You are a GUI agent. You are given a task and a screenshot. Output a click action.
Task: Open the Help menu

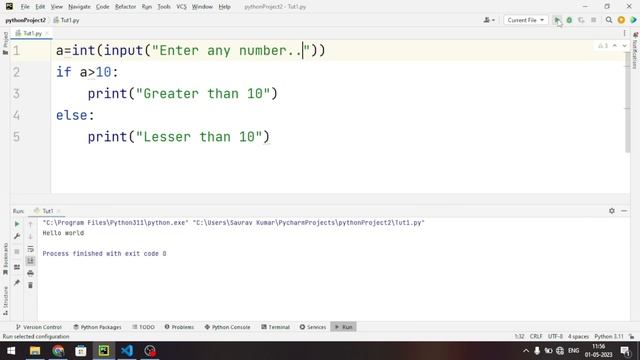[x=224, y=7]
